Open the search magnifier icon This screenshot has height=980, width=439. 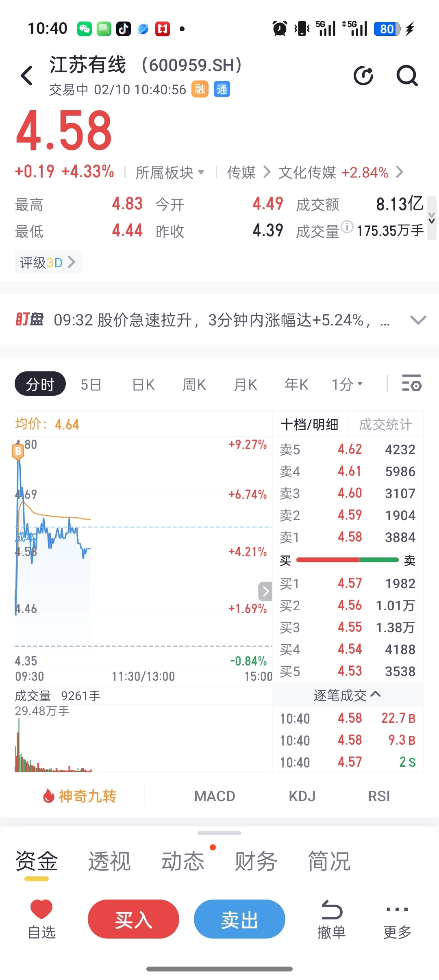coord(407,76)
